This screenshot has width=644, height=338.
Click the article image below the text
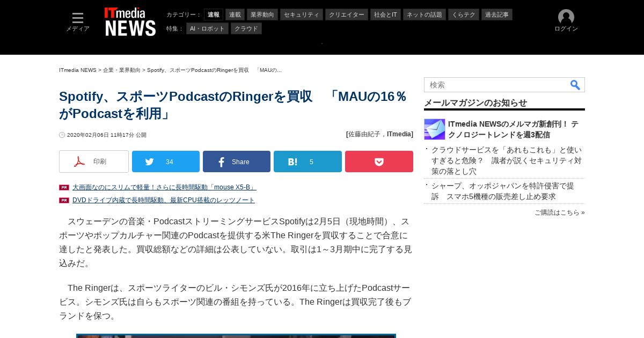tap(236, 336)
